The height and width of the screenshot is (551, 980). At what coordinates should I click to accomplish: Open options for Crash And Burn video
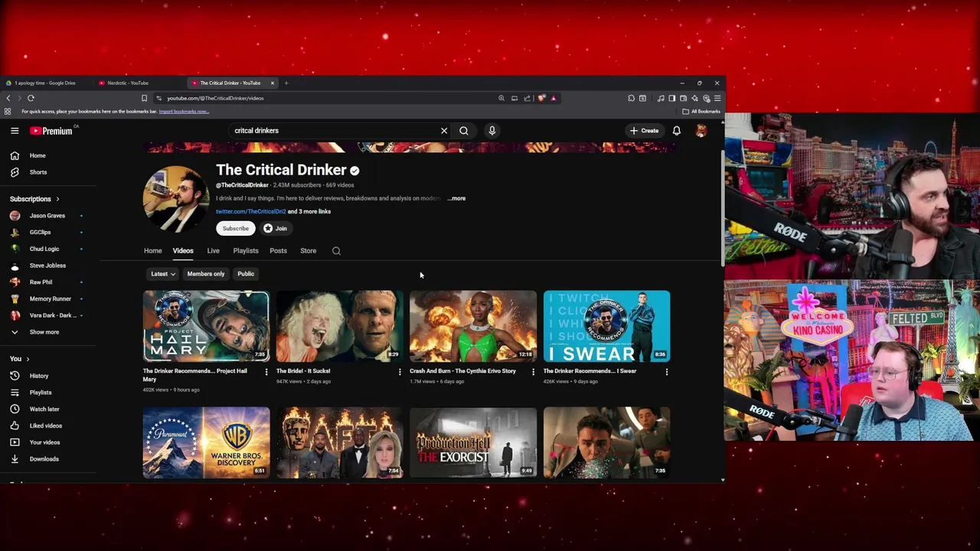[x=534, y=372]
